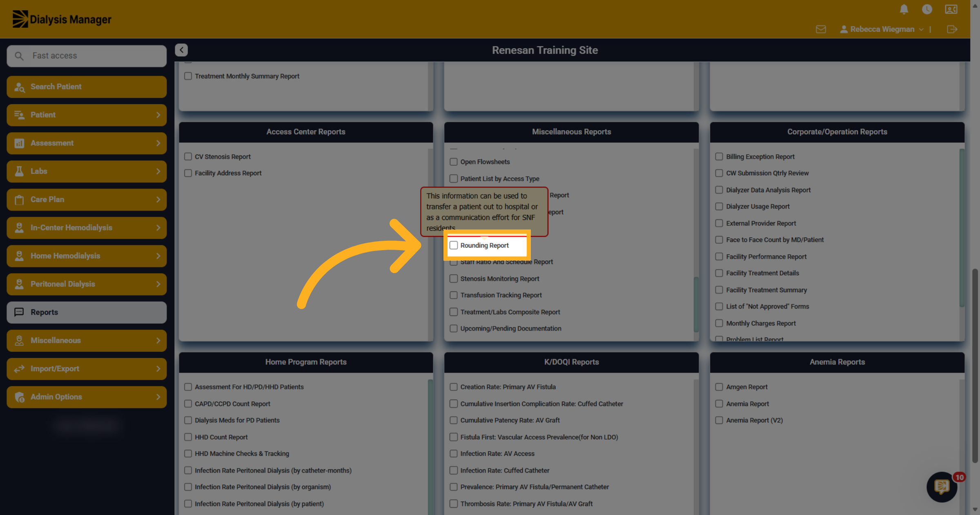This screenshot has height=515, width=980.
Task: Click the Labs flask icon
Action: click(x=19, y=171)
